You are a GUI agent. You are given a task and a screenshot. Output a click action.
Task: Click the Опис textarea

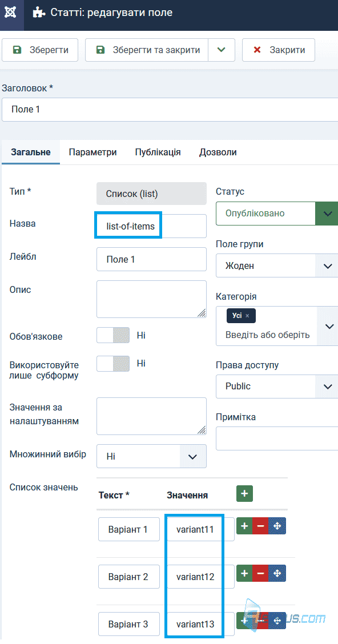click(151, 299)
